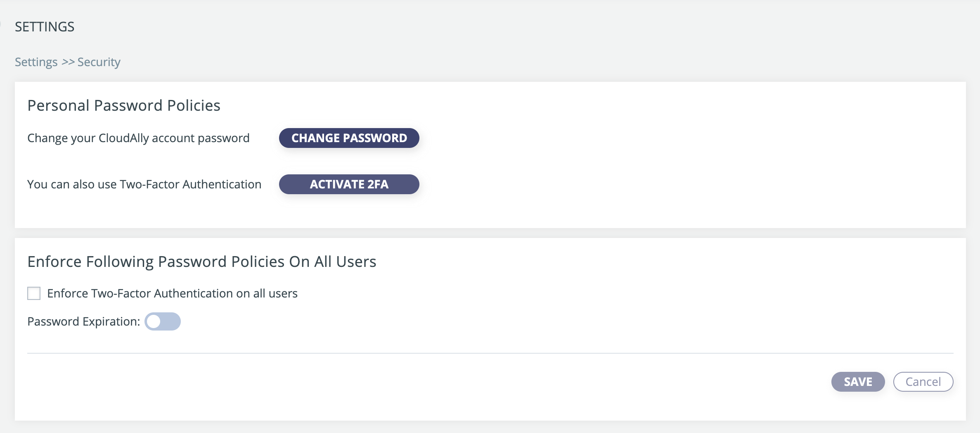Click the CHANGE PASSWORD button
This screenshot has width=980, height=433.
click(x=349, y=138)
